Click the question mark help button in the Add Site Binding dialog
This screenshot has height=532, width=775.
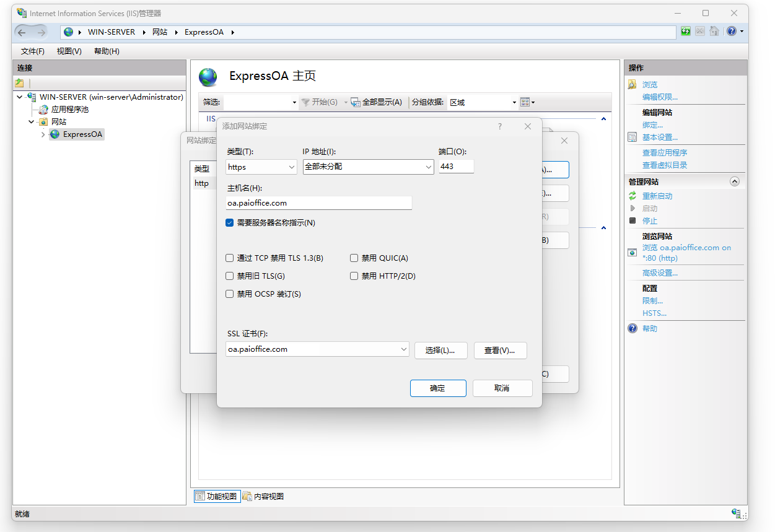[500, 126]
